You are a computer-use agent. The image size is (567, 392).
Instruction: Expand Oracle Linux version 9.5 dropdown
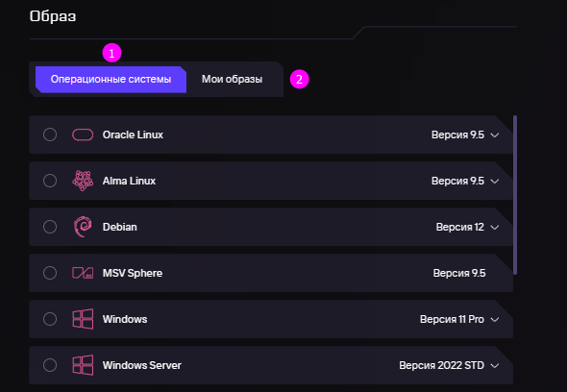point(465,135)
